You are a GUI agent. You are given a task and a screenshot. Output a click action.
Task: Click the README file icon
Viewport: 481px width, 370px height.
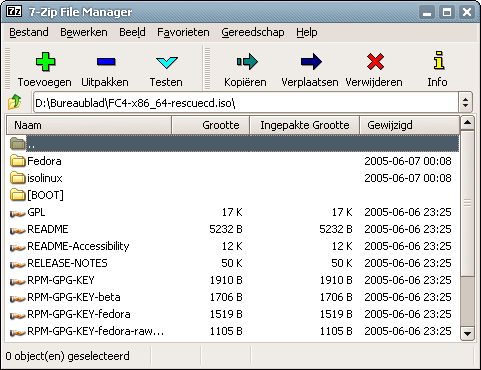click(x=18, y=230)
